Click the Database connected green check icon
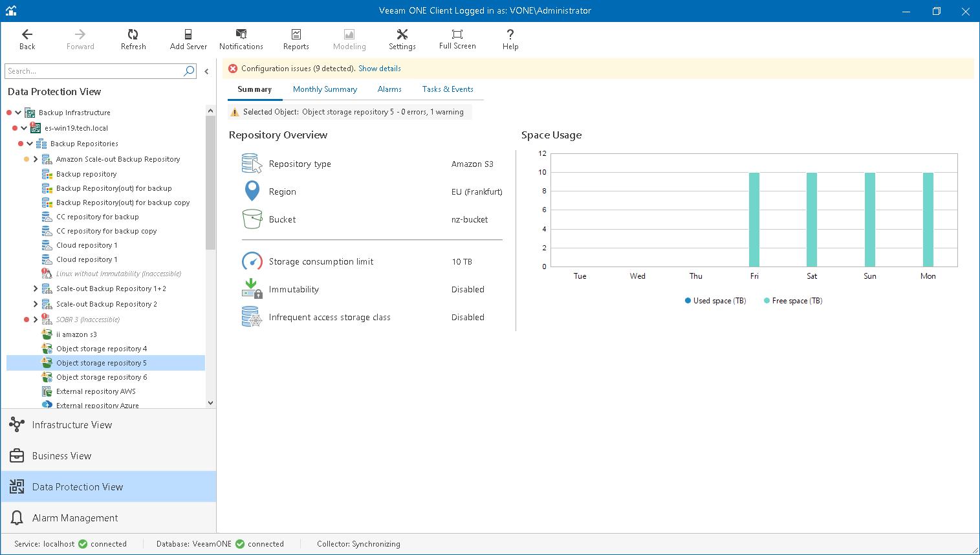The height and width of the screenshot is (555, 980). (240, 544)
